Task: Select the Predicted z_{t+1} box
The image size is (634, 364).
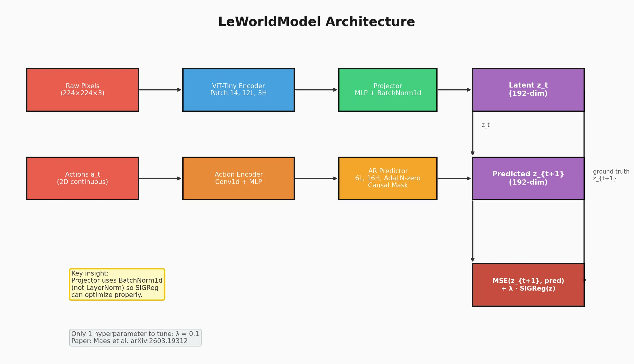Action: click(x=528, y=178)
